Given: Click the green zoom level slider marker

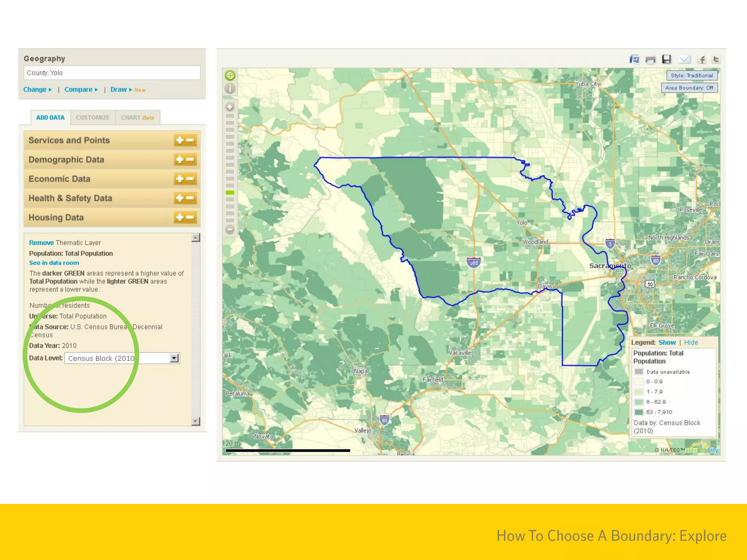Looking at the screenshot, I should coord(230,192).
